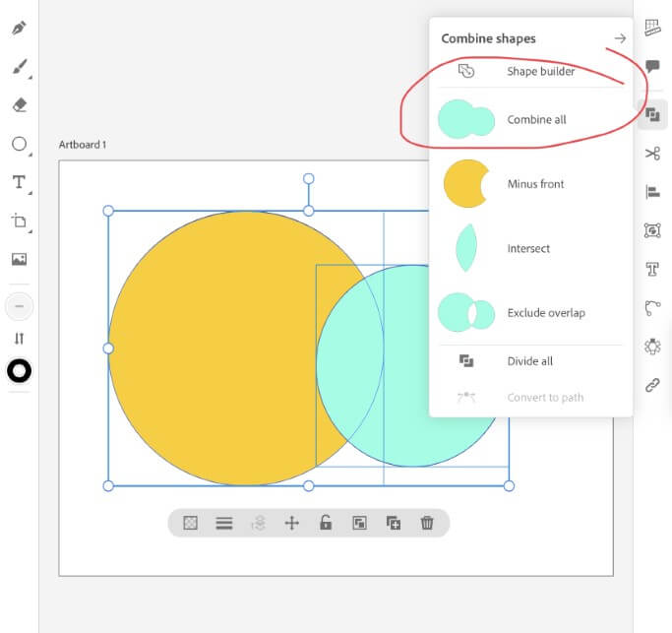Viewport: 672px width, 633px height.
Task: Select the Pen tool
Action: (x=19, y=28)
